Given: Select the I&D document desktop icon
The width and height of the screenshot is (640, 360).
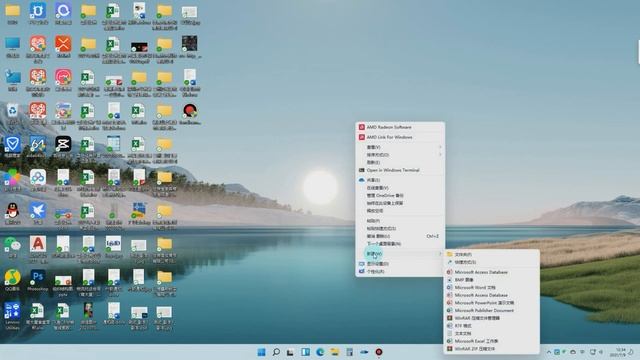Looking at the screenshot, I should [x=113, y=247].
